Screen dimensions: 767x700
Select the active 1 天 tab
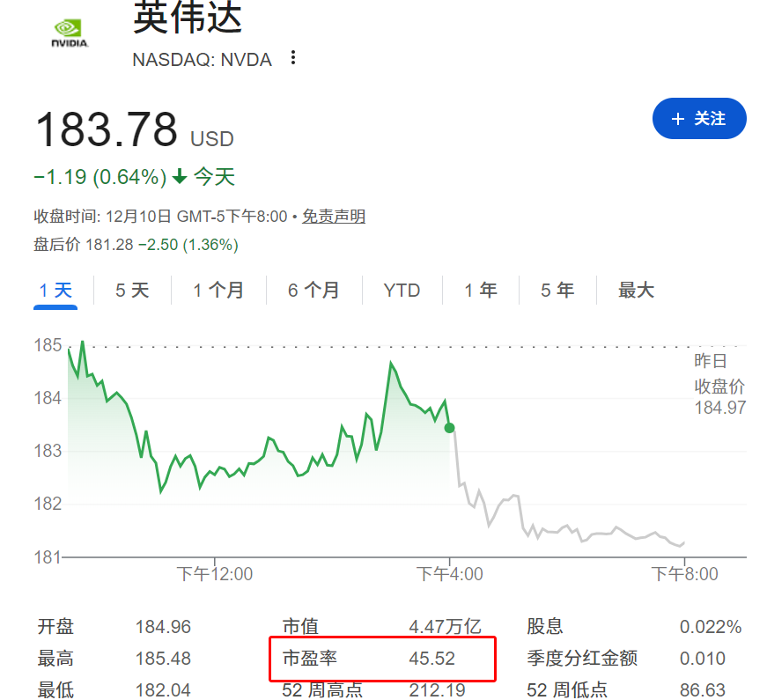click(x=55, y=290)
